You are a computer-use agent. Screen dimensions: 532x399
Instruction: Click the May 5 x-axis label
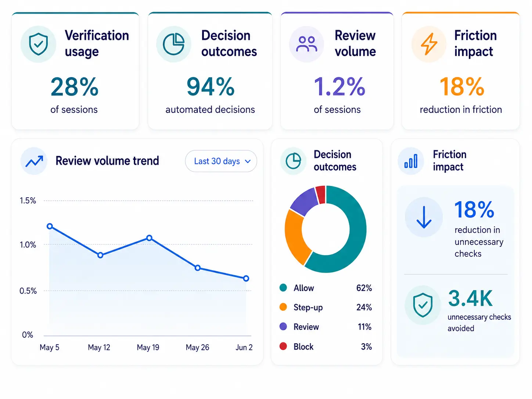pyautogui.click(x=49, y=348)
